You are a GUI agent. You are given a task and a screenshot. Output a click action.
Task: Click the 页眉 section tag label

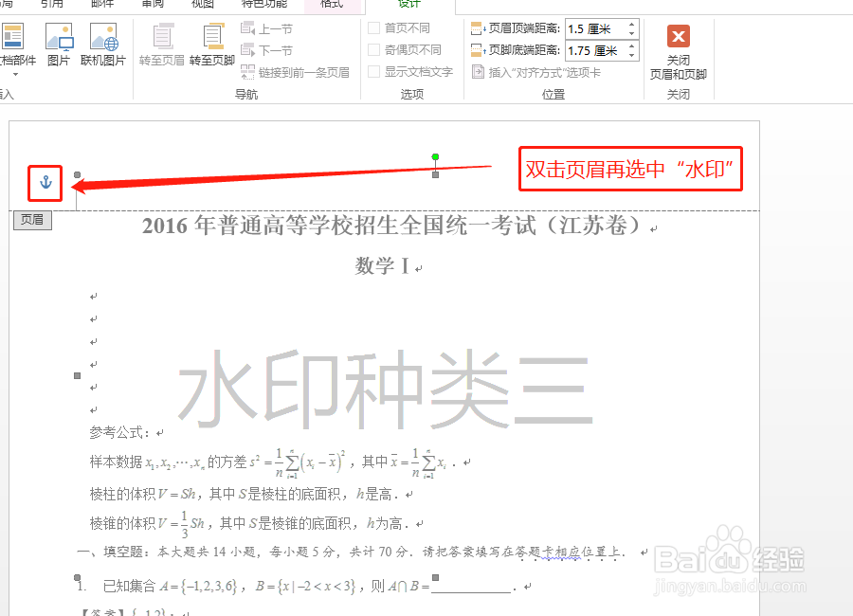coord(32,219)
